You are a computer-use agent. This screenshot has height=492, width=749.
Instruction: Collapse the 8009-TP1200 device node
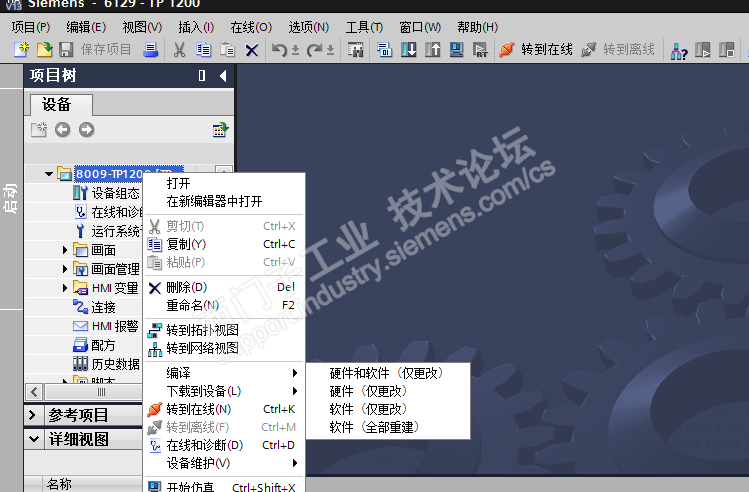[49, 174]
